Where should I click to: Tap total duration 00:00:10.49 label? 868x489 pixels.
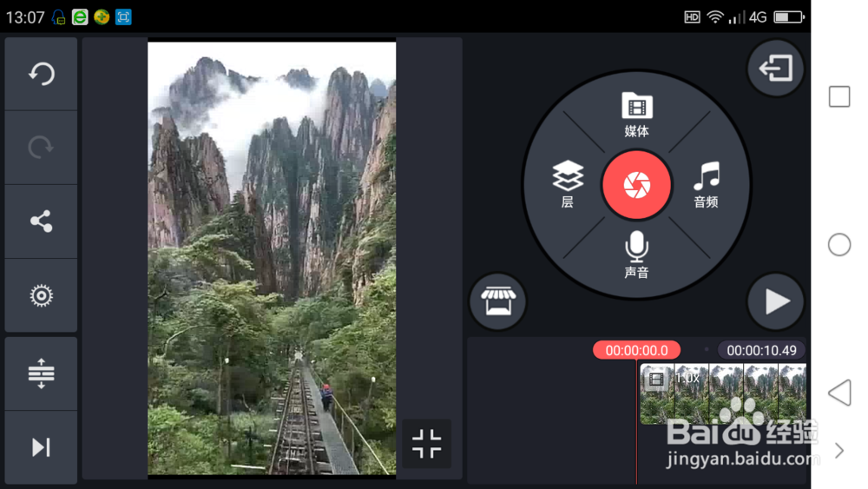762,350
